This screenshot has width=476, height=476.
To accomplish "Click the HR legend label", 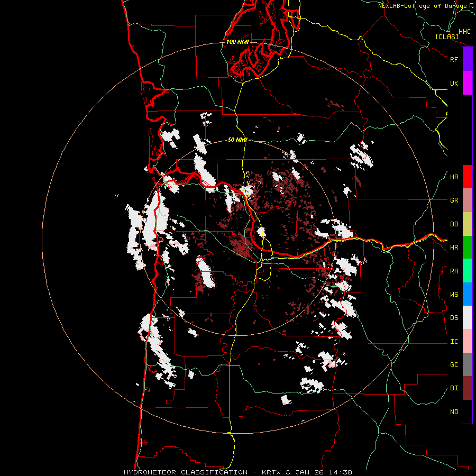I will click(454, 248).
